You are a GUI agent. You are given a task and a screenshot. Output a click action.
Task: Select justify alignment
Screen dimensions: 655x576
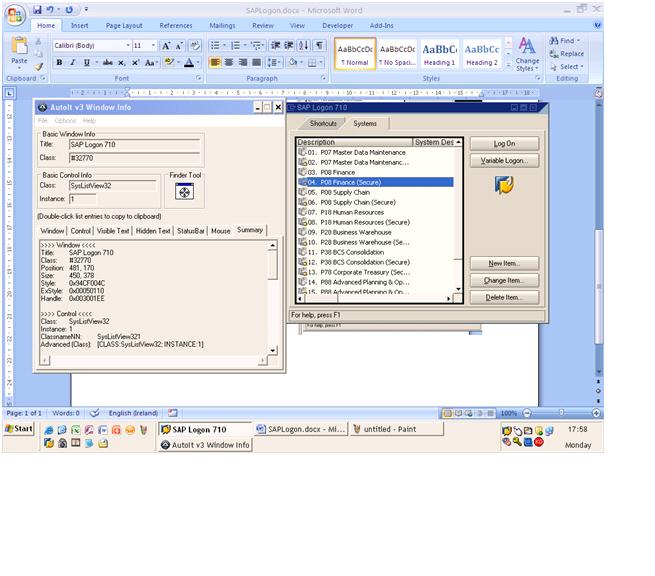256,63
